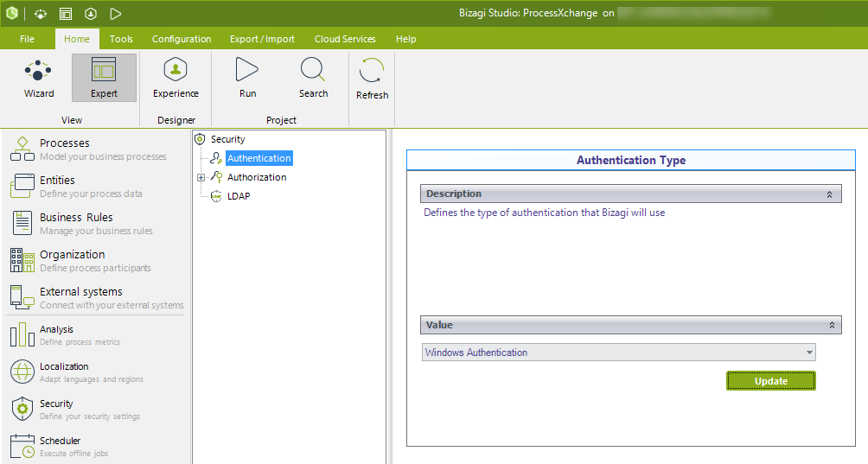Click 'Execute offline jobs' text

point(73,453)
